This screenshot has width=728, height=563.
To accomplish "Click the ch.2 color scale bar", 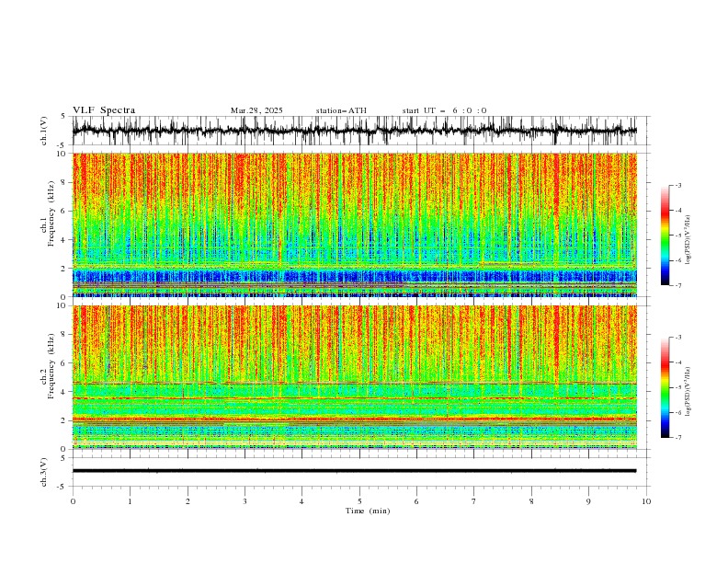I will tap(665, 387).
